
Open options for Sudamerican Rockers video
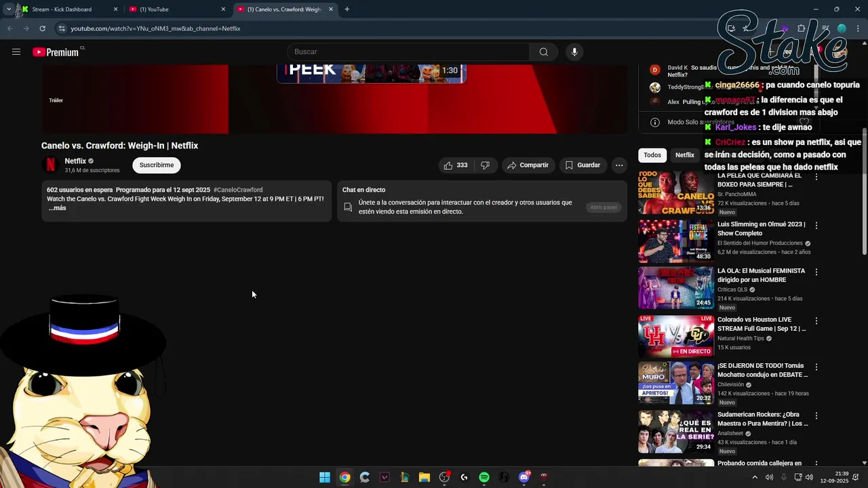pyautogui.click(x=816, y=415)
